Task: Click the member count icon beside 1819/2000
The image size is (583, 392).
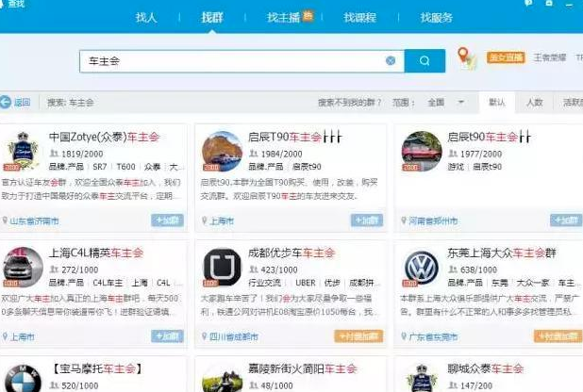Action: 54,154
